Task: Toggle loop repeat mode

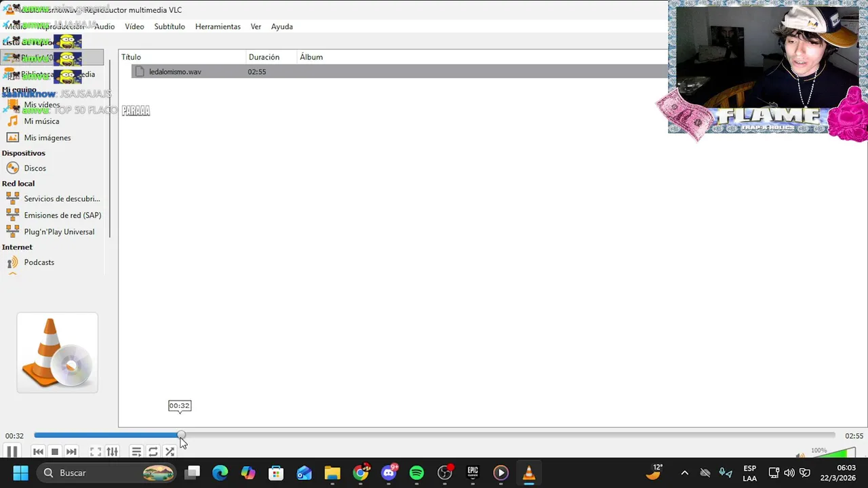Action: [x=153, y=451]
